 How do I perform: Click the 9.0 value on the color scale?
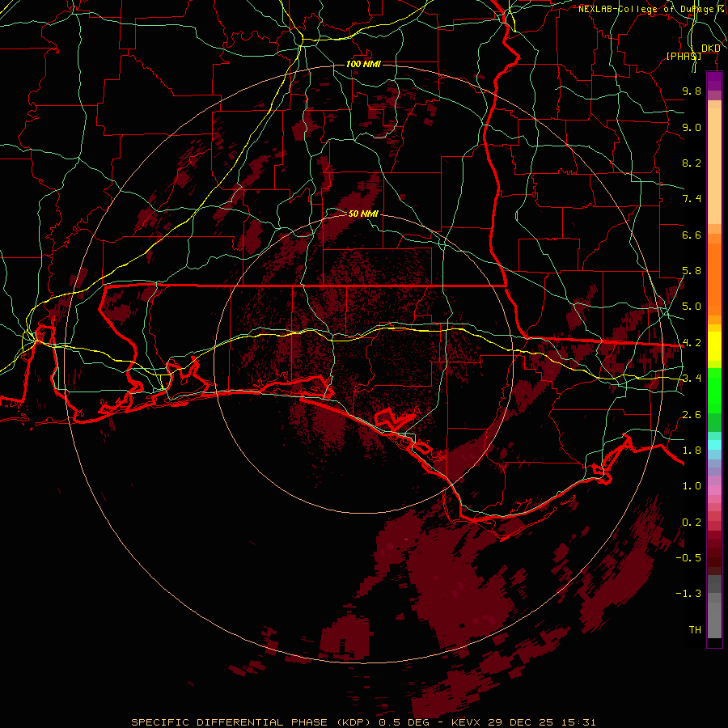692,127
